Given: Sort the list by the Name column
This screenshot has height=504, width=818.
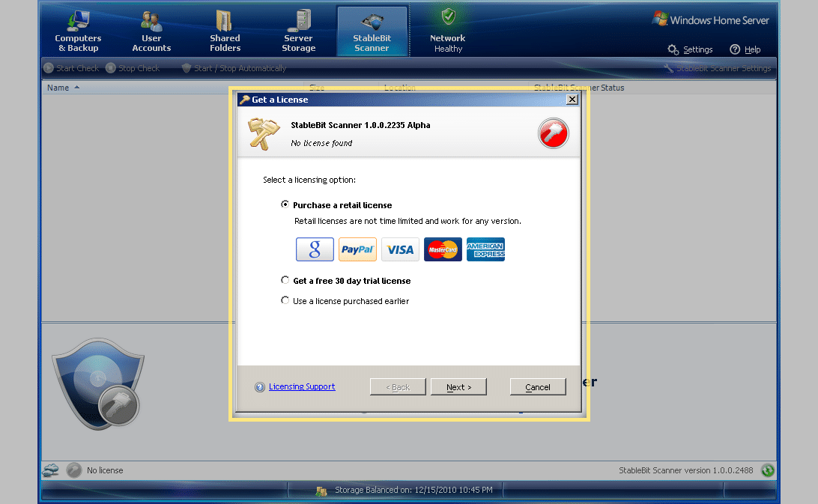Looking at the screenshot, I should (58, 88).
